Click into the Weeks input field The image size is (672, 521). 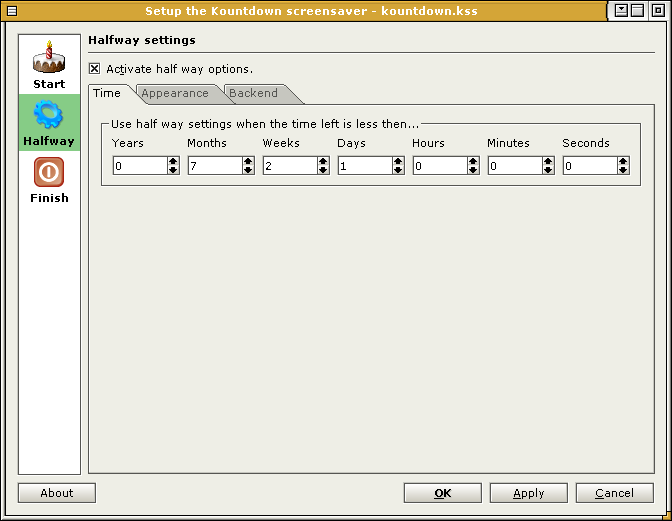pyautogui.click(x=290, y=166)
